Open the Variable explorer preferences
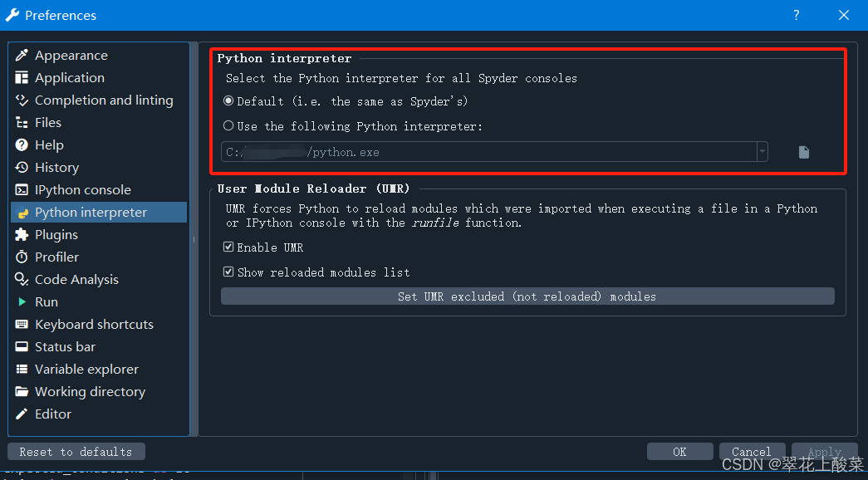Image resolution: width=868 pixels, height=480 pixels. pos(86,370)
